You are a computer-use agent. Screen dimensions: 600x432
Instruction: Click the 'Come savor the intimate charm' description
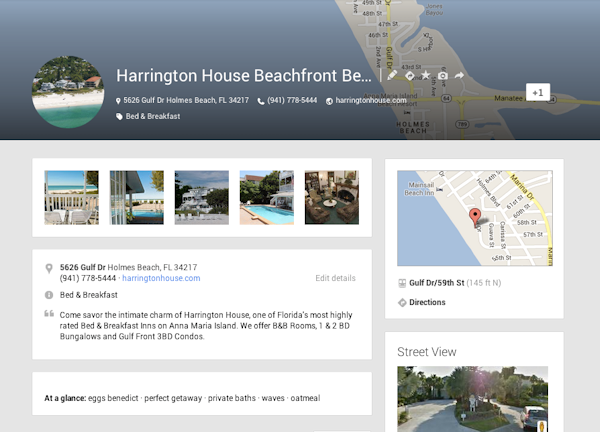tap(206, 326)
